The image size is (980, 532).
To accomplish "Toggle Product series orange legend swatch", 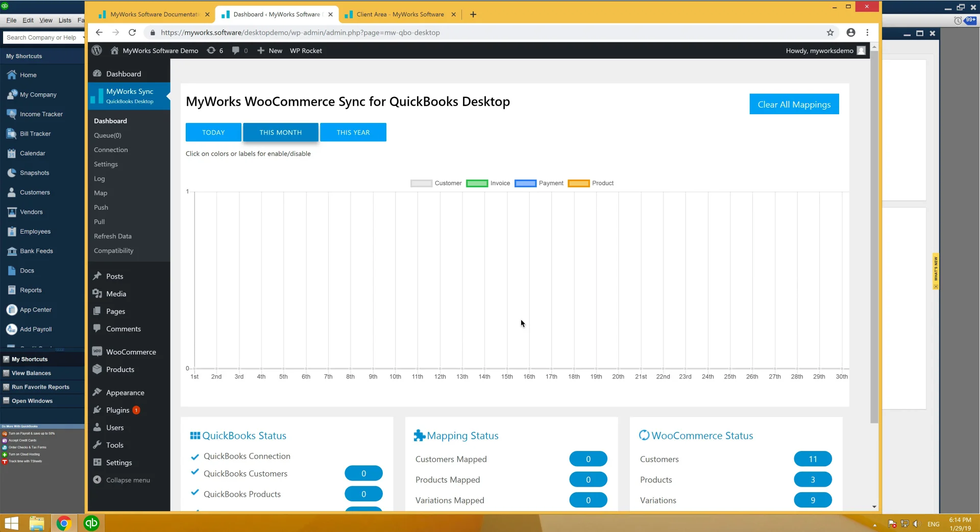I will (x=579, y=183).
